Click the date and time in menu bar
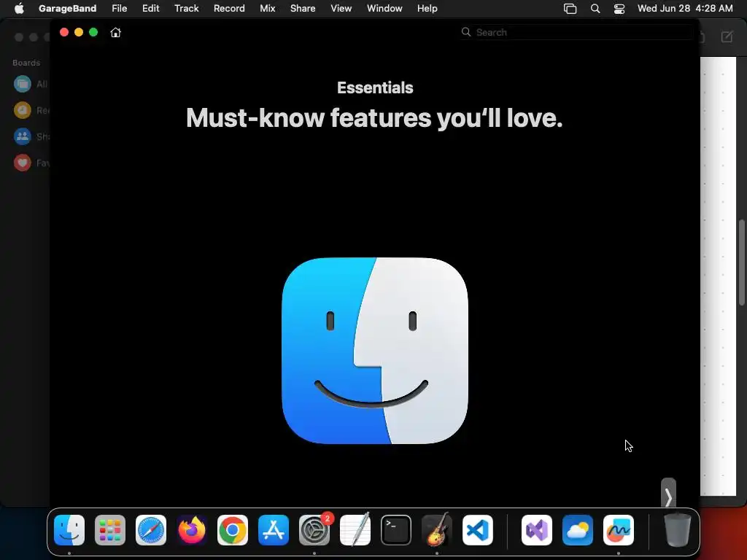 click(x=685, y=8)
